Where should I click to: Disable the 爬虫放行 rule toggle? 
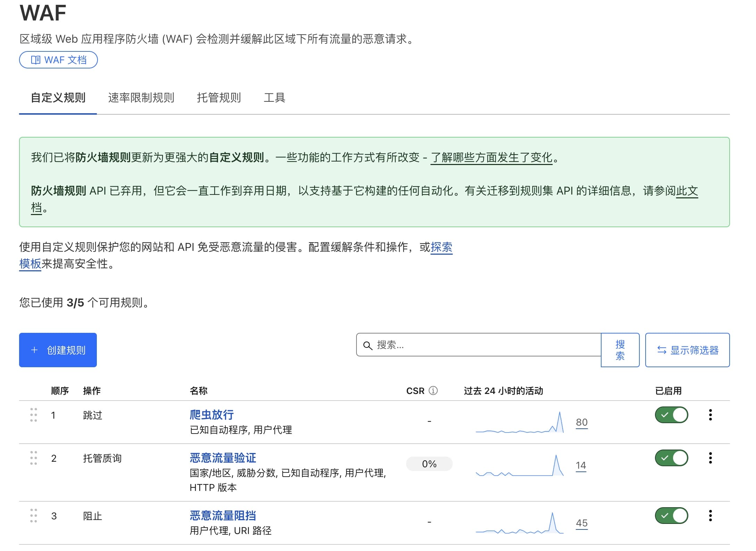671,415
